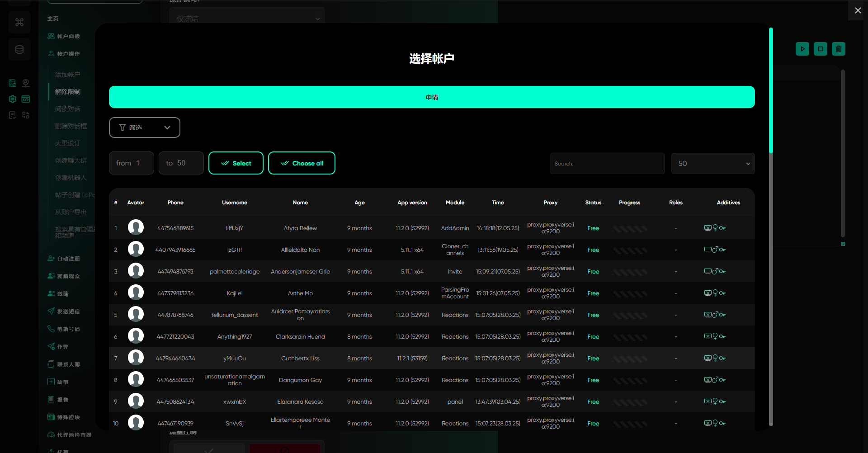Open the command key icon in left rail
Image resolution: width=868 pixels, height=453 pixels.
pyautogui.click(x=19, y=22)
